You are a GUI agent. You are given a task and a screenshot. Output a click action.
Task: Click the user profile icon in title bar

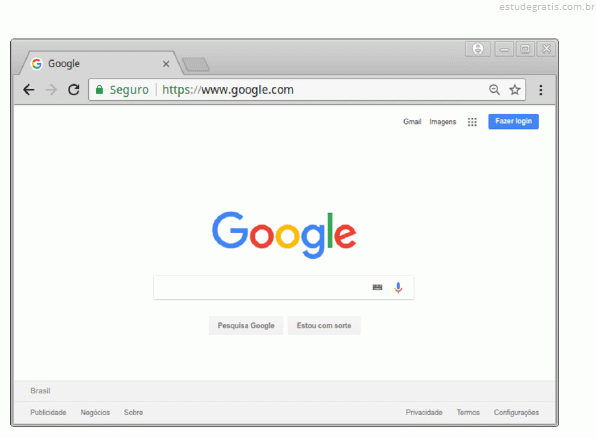pos(478,49)
